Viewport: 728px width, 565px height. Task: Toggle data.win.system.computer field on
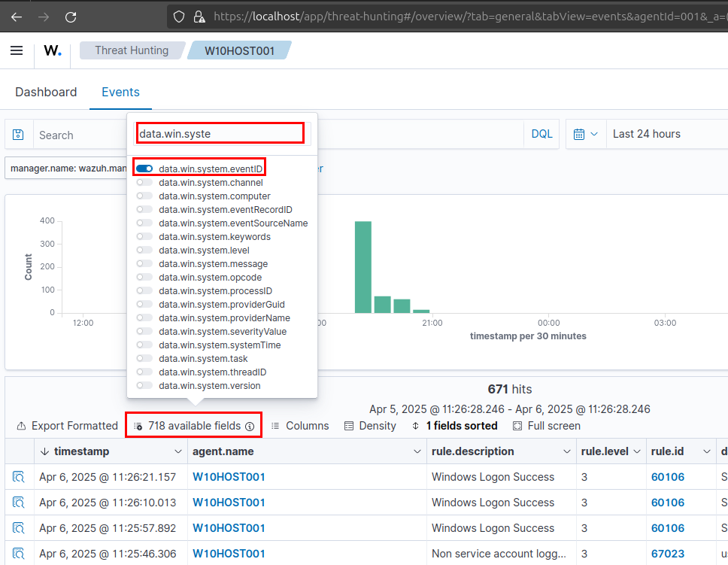pos(144,196)
